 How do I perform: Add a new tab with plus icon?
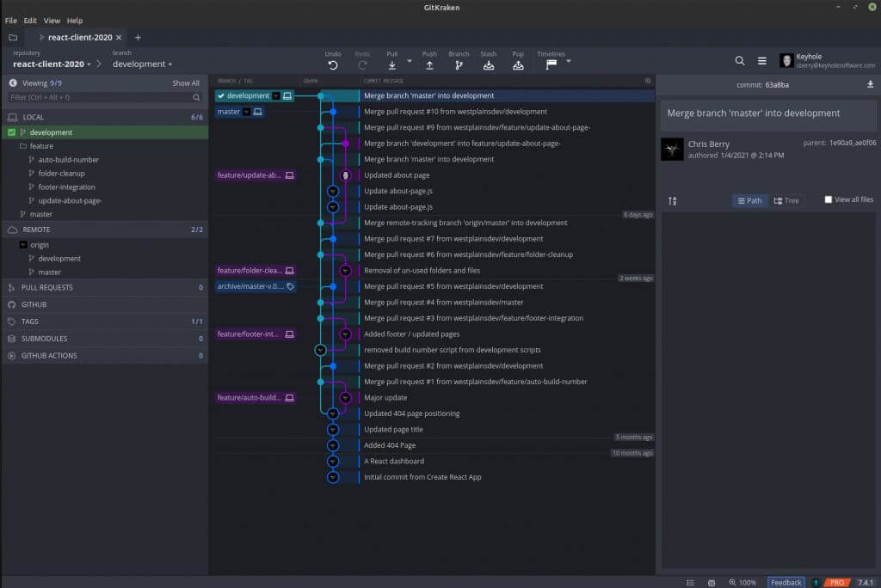(138, 38)
